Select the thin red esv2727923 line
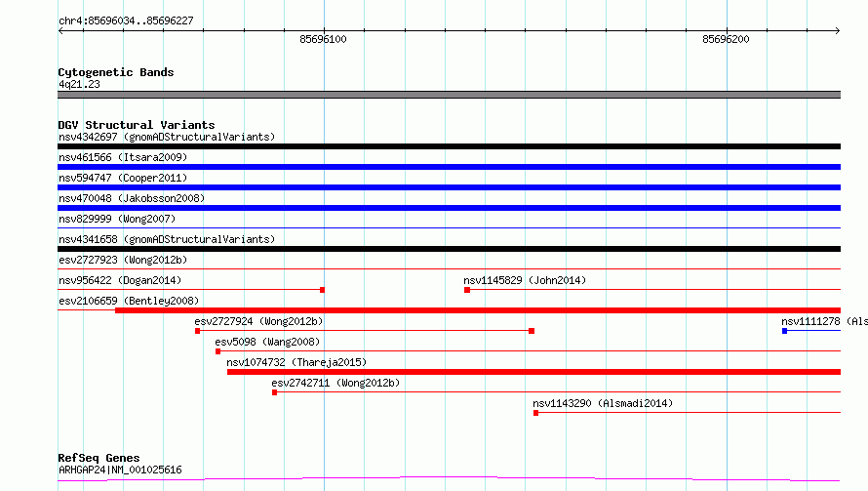 [449, 268]
